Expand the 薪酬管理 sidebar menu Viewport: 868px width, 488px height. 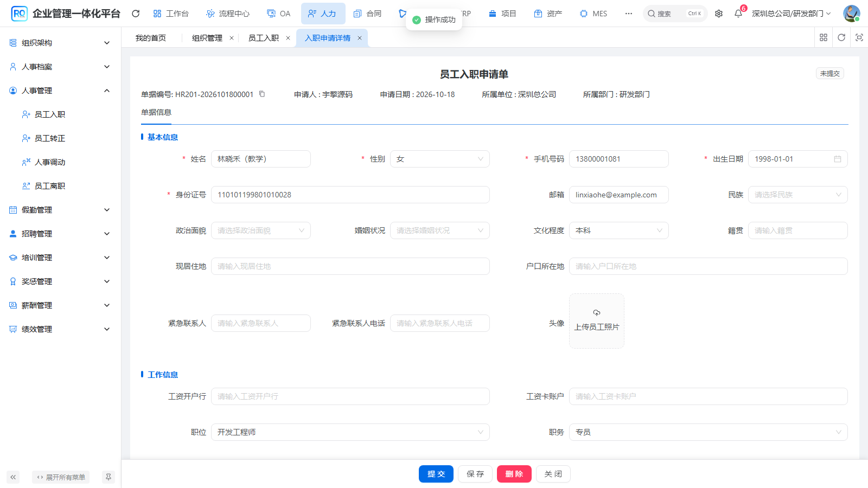(60, 305)
